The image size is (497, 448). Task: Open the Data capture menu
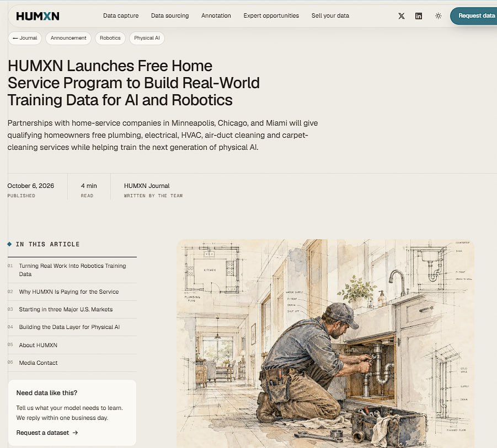pos(121,15)
